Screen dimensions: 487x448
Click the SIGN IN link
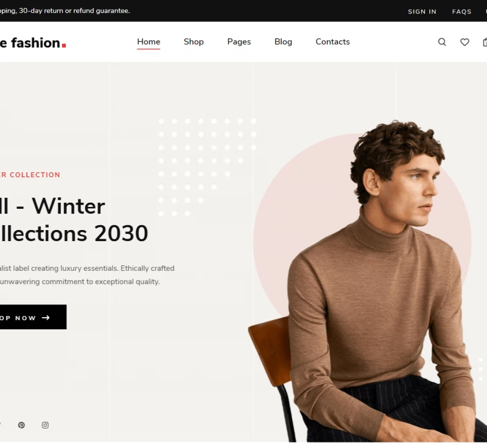click(422, 12)
